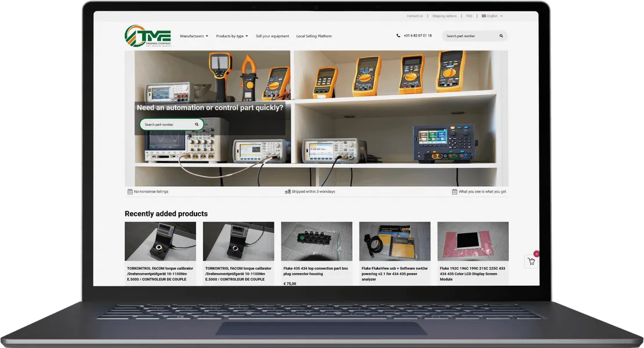Click the phone icon beside the number
The height and width of the screenshot is (348, 644).
tap(398, 36)
